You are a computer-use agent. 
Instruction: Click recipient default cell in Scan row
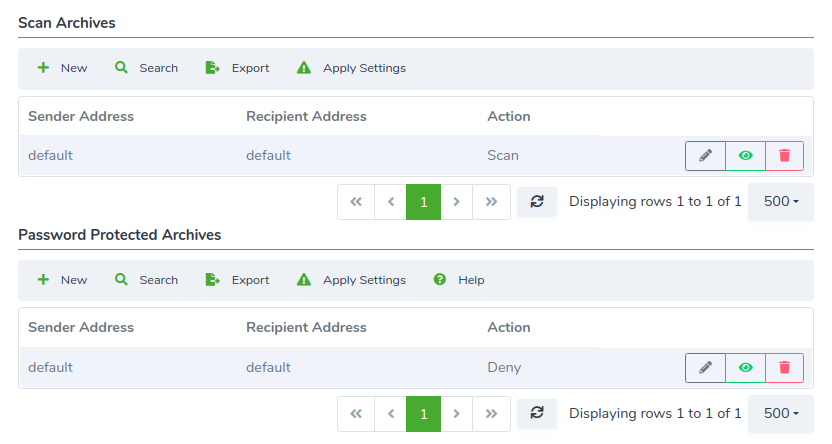click(x=268, y=155)
